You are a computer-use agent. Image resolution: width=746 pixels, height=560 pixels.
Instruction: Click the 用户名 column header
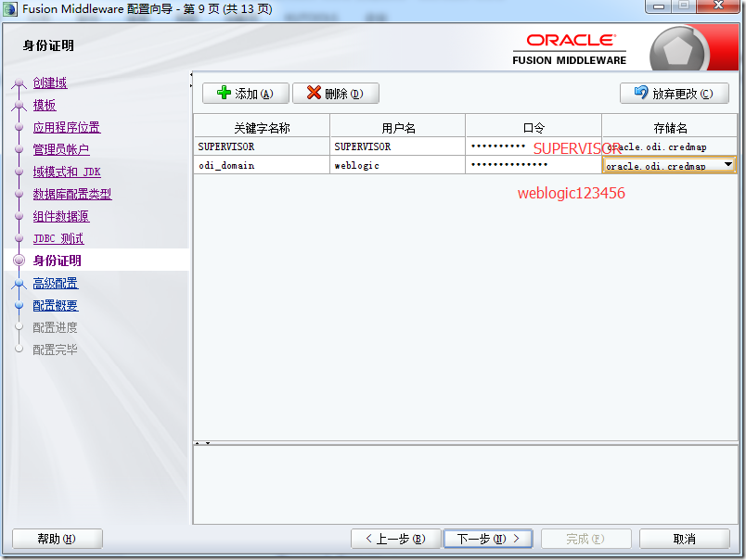[x=398, y=127]
